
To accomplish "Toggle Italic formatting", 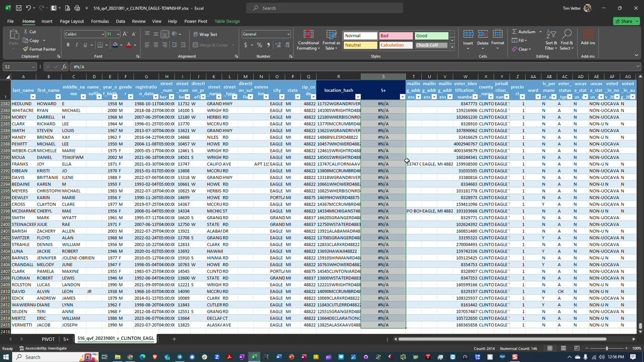I will (x=76, y=45).
